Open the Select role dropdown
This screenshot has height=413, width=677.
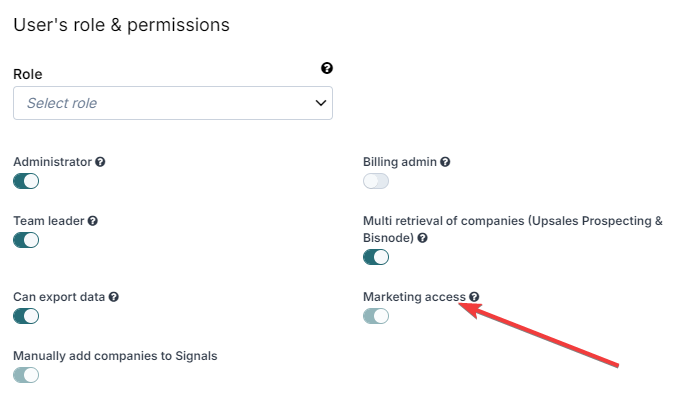point(173,103)
